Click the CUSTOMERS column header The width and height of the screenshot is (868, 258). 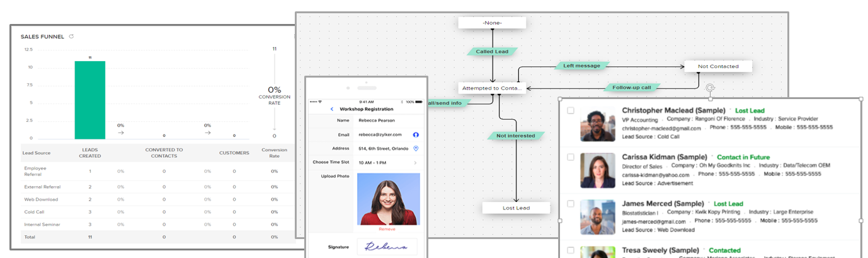pyautogui.click(x=234, y=153)
